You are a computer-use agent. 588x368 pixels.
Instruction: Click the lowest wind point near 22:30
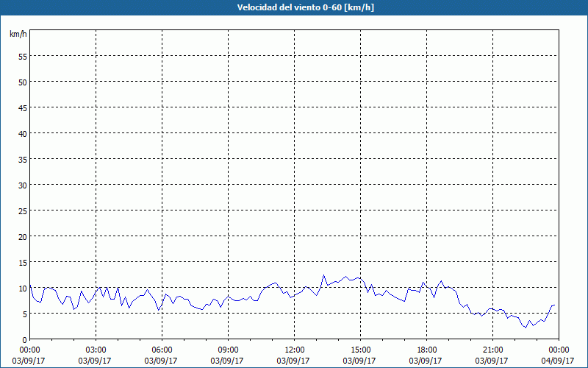[x=526, y=328]
